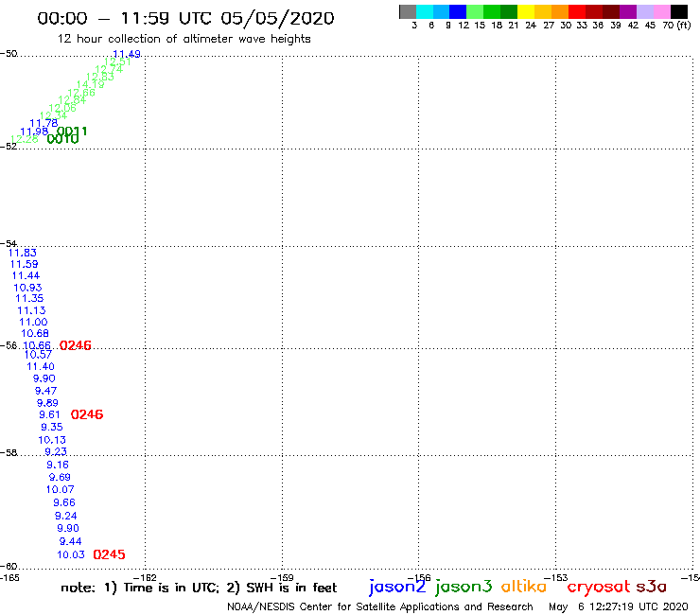
Task: Click the wave height value '9.44'
Action: pyautogui.click(x=71, y=541)
